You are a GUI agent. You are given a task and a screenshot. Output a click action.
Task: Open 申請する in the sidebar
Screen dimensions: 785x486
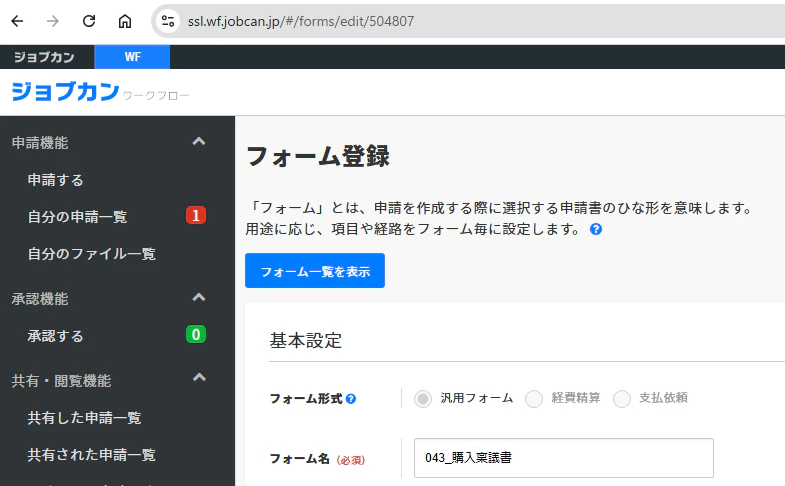pos(56,180)
